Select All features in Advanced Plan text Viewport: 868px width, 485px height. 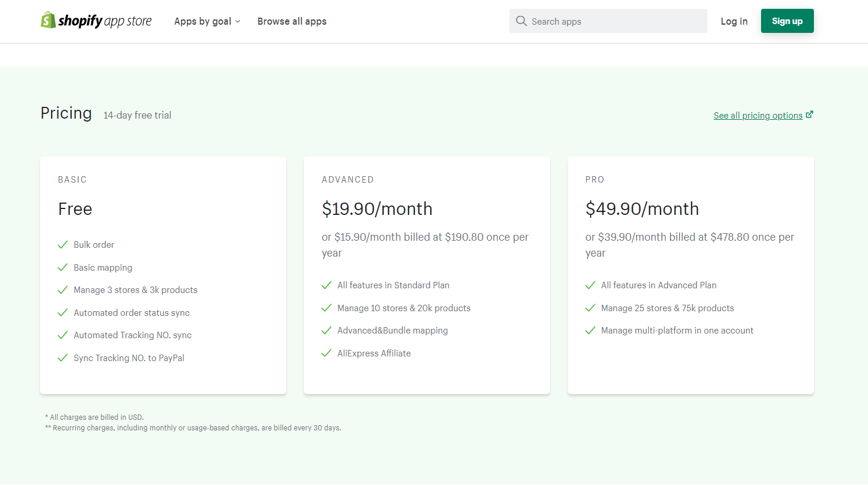coord(659,285)
